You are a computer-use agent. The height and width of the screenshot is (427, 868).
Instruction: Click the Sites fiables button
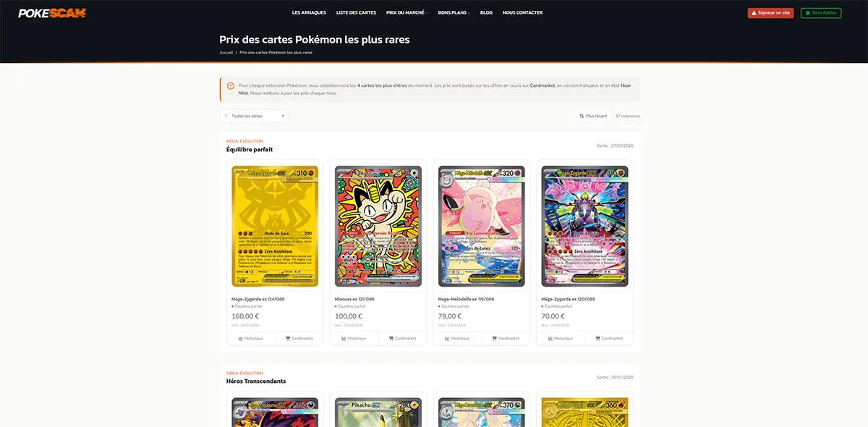pyautogui.click(x=821, y=12)
